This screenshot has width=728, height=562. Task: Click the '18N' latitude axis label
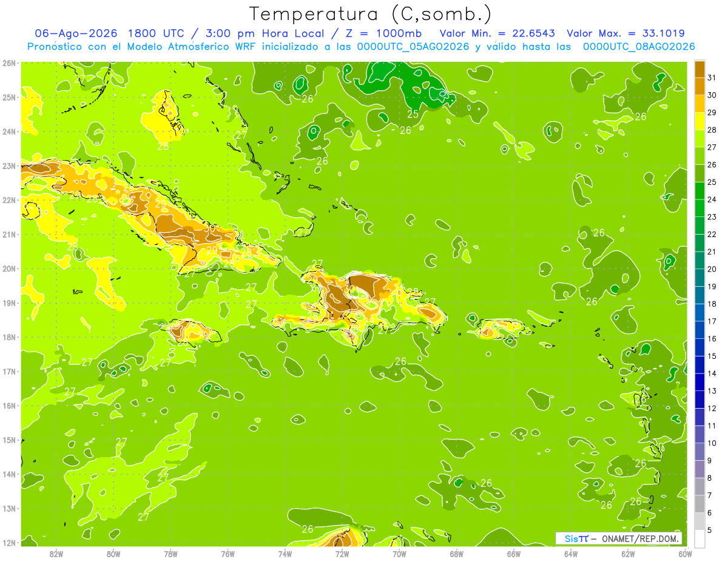pyautogui.click(x=9, y=337)
